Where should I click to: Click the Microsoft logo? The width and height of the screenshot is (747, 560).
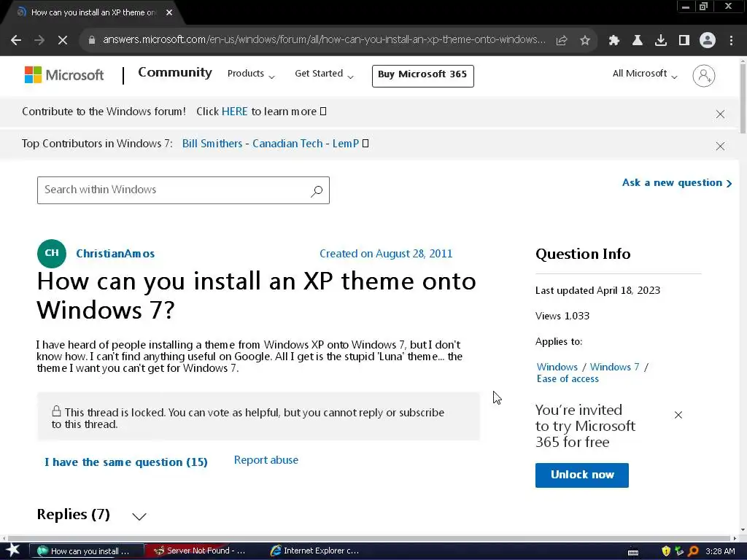click(64, 75)
